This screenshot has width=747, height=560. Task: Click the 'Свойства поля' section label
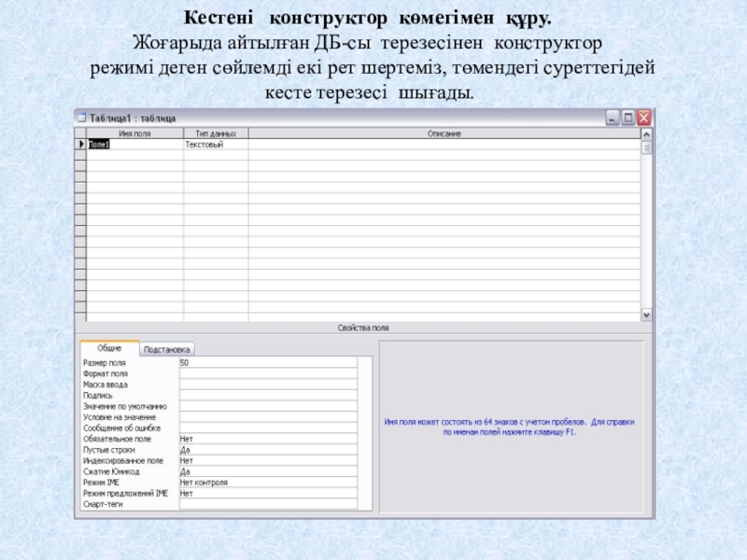363,328
